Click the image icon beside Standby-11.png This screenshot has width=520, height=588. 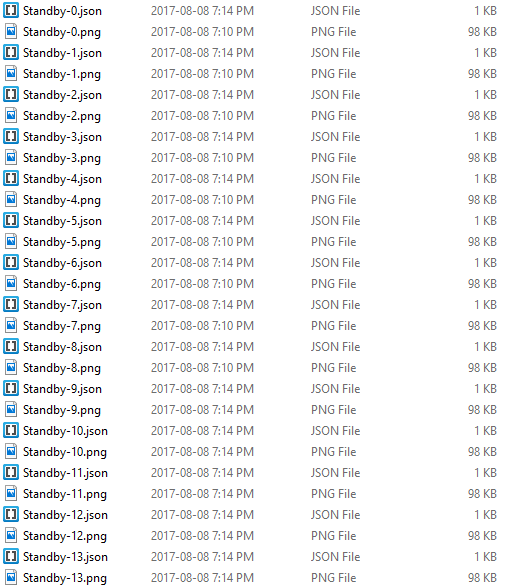[x=11, y=494]
